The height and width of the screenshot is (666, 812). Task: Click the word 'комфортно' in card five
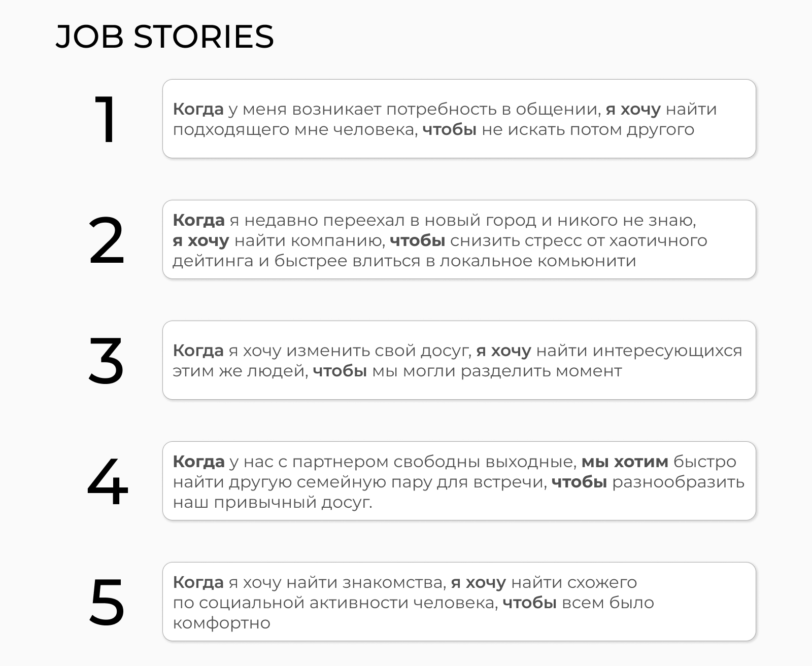pos(222,623)
